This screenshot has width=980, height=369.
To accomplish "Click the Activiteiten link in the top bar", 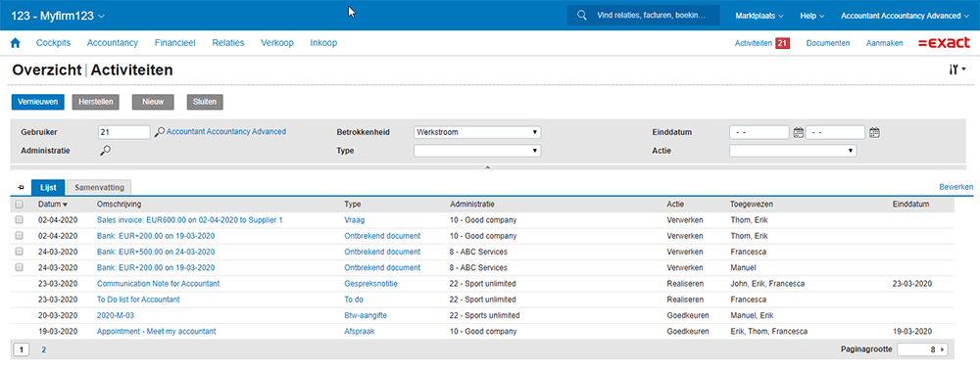I will [755, 44].
